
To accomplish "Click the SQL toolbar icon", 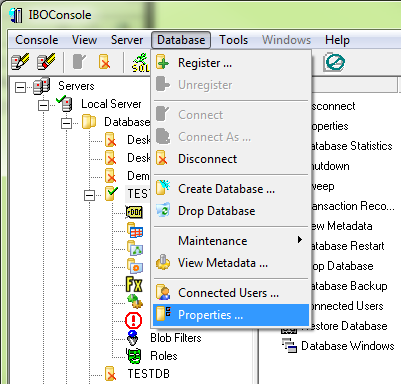I will [141, 62].
